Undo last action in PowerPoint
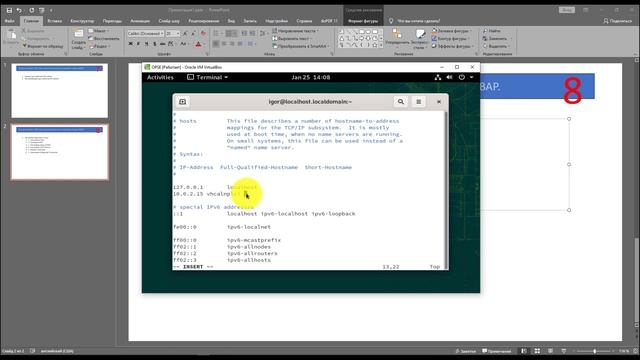Screen dimensions: 640x360 pyautogui.click(x=19, y=10)
